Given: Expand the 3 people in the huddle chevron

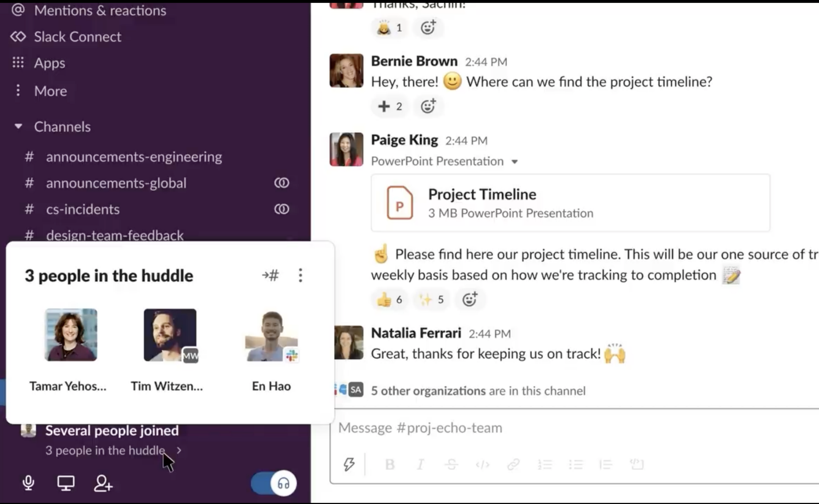Looking at the screenshot, I should (179, 450).
